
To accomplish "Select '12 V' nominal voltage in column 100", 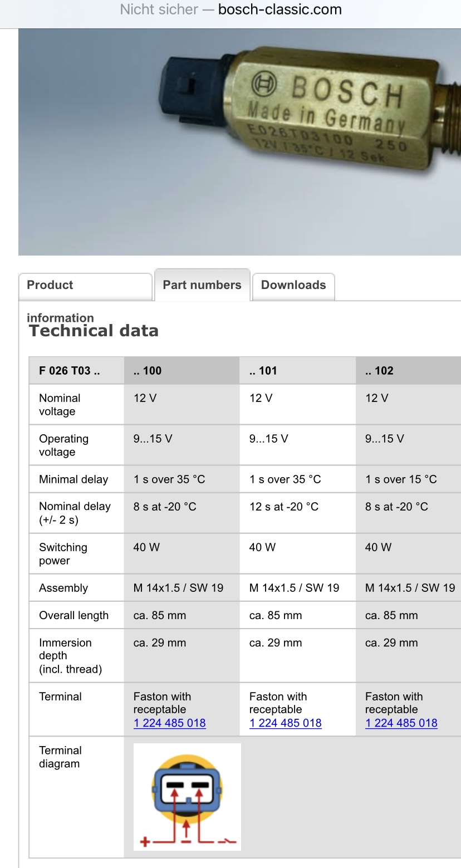I will coord(145,398).
